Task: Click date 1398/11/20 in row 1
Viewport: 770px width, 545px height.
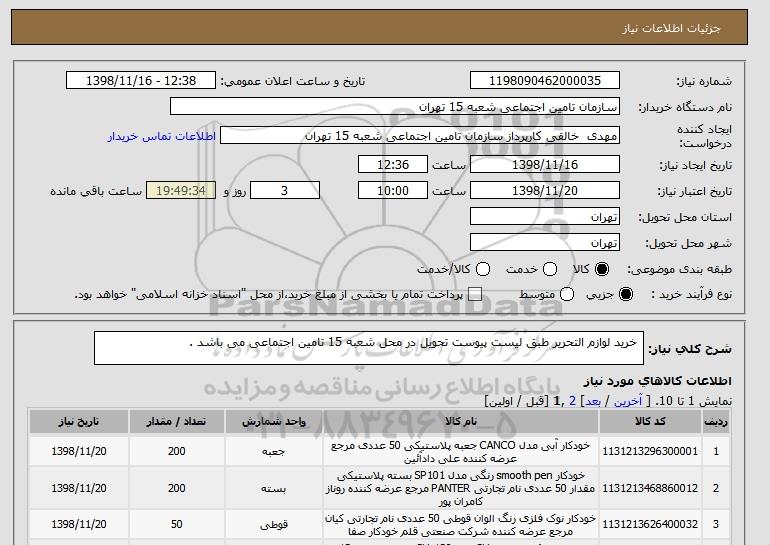Action: [x=79, y=451]
